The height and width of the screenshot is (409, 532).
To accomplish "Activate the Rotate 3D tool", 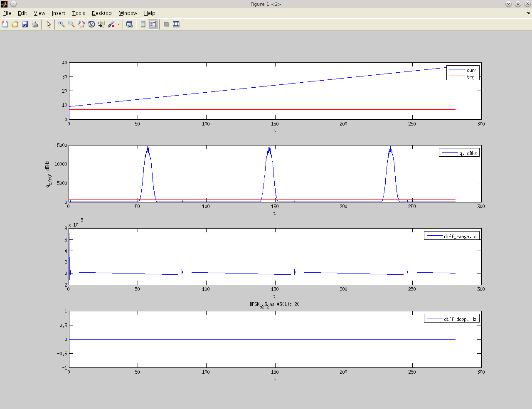I will point(91,24).
